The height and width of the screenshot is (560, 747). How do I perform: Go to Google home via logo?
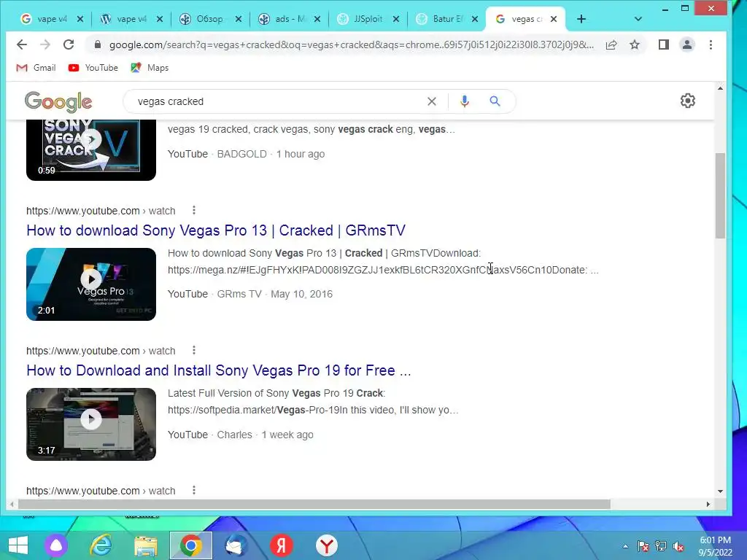click(58, 101)
